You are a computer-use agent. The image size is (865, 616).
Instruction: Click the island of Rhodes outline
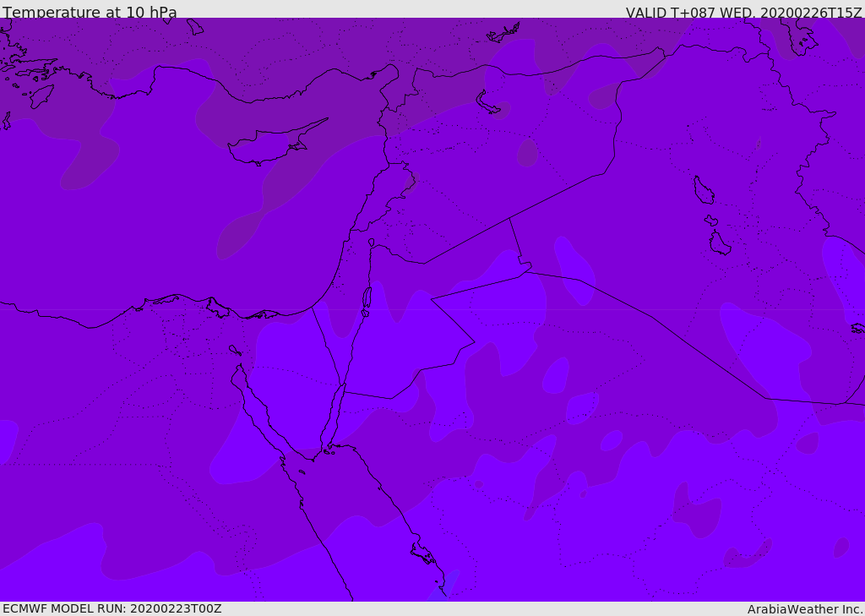click(41, 96)
